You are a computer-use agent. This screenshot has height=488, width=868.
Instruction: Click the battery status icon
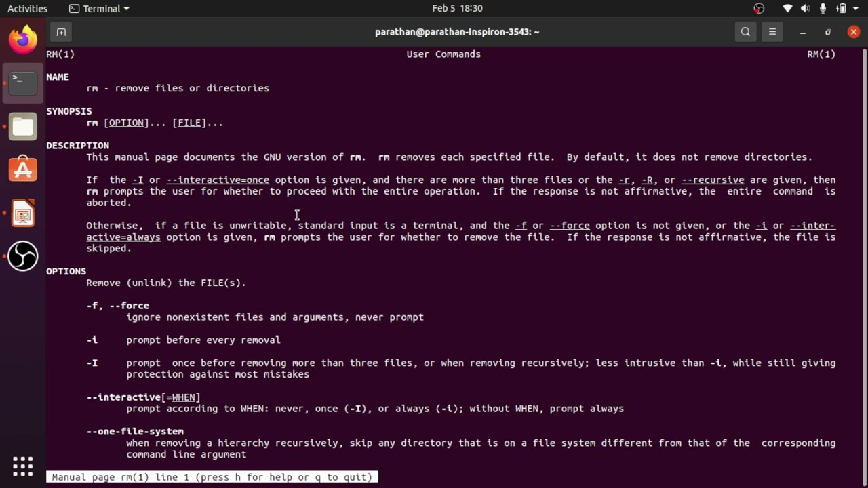[842, 9]
